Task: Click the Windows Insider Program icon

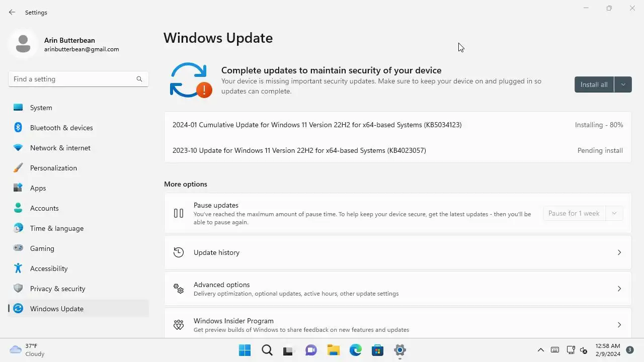Action: (x=179, y=325)
